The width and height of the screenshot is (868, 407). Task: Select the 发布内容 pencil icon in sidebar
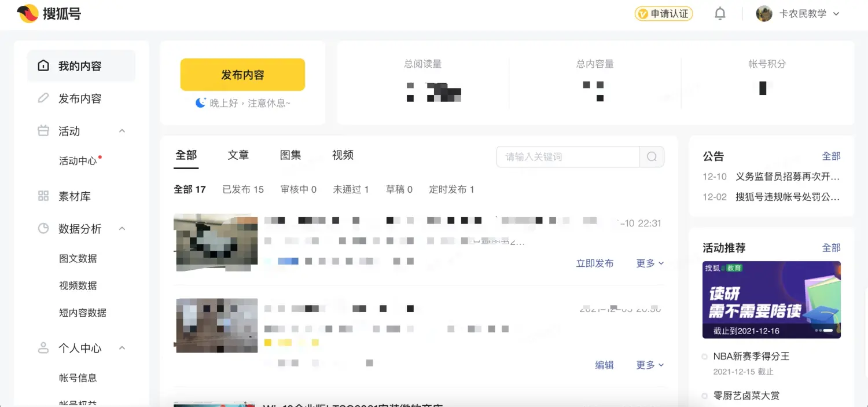(x=43, y=98)
